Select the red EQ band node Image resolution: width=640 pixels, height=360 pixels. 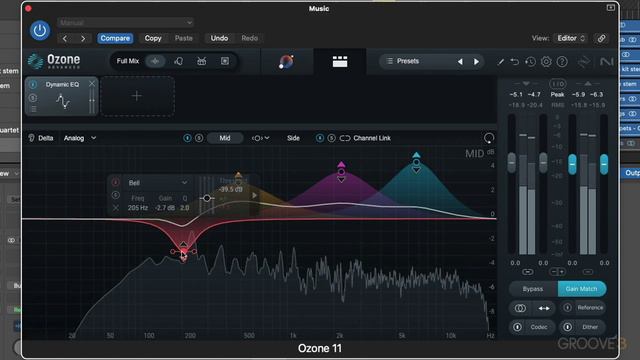[x=184, y=252]
